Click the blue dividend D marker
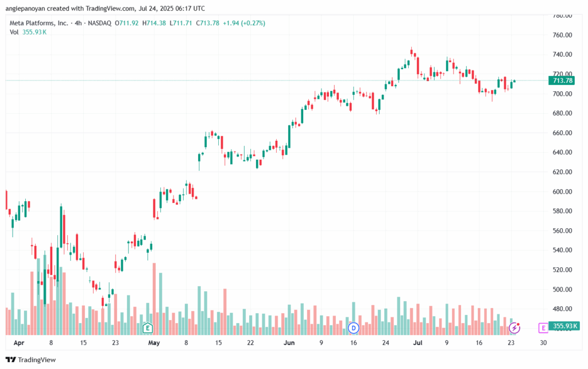The image size is (588, 369). click(x=353, y=328)
